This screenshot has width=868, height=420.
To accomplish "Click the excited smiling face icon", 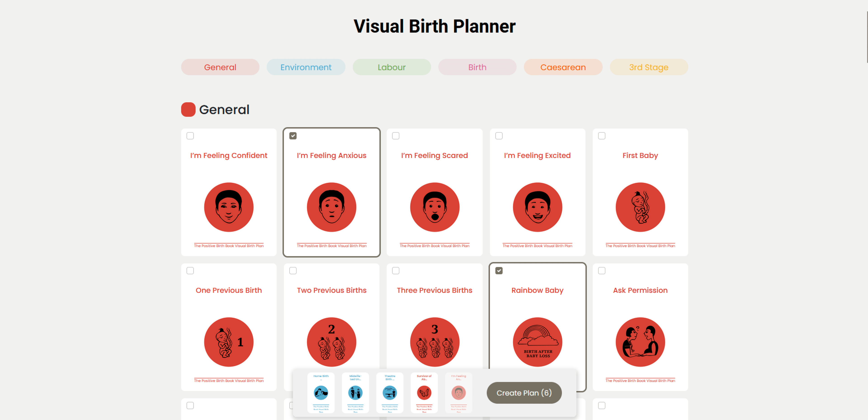I will point(537,207).
